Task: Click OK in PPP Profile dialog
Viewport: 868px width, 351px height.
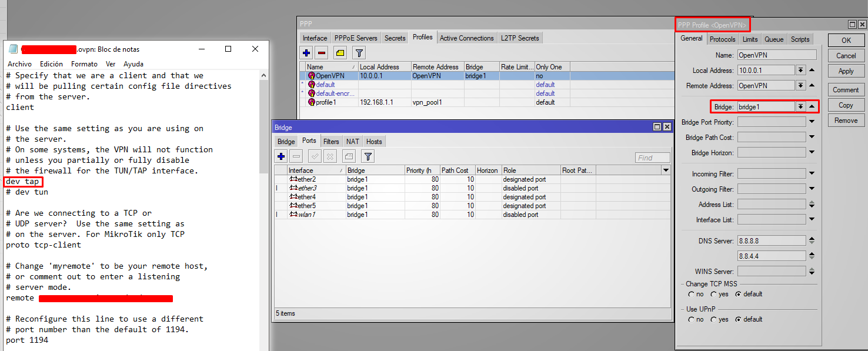Action: tap(846, 41)
